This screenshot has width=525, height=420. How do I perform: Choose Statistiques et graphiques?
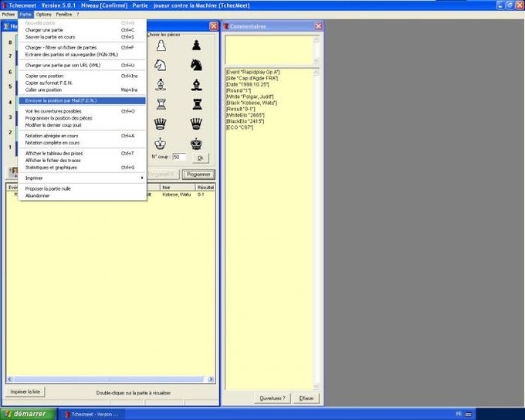[82, 168]
